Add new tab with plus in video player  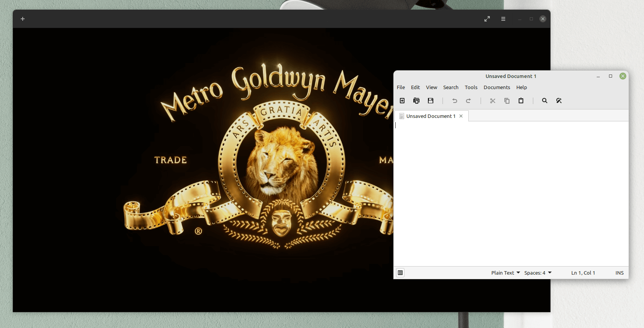coord(23,19)
